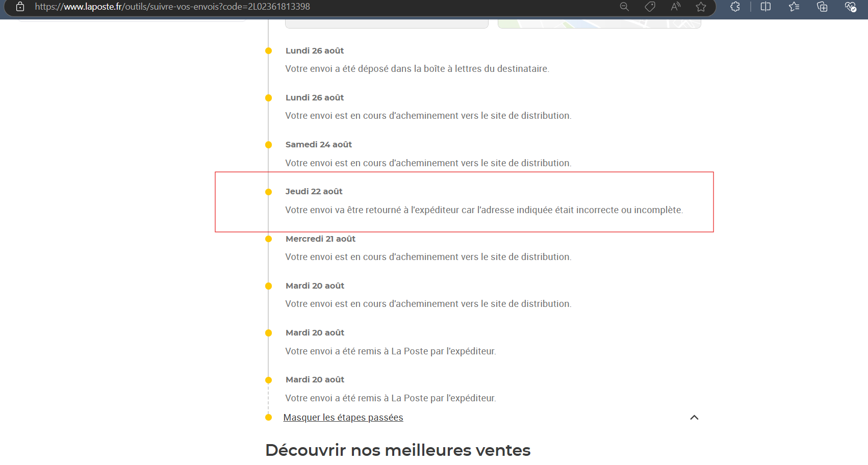Open the Browser essentials heart icon
The image size is (868, 465).
[850, 7]
